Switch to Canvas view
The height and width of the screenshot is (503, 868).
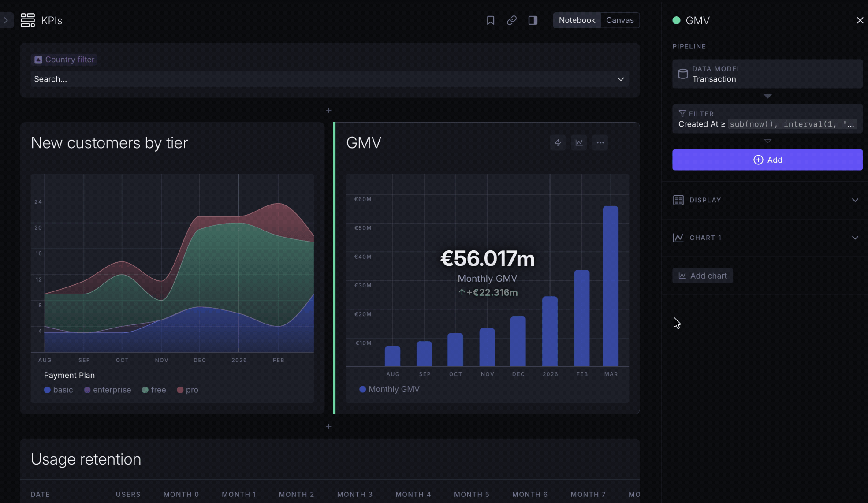(x=620, y=20)
